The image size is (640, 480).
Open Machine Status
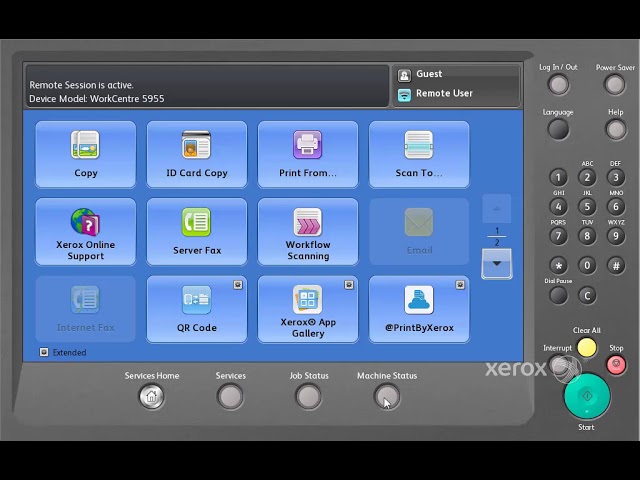click(x=387, y=396)
